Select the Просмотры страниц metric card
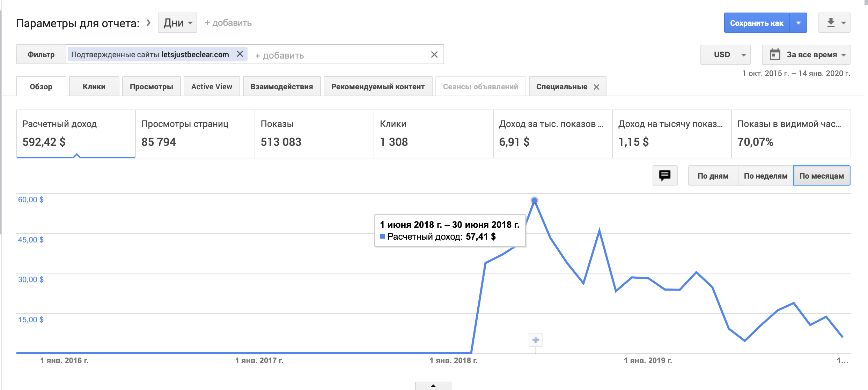This screenshot has height=390, width=868. [x=195, y=134]
